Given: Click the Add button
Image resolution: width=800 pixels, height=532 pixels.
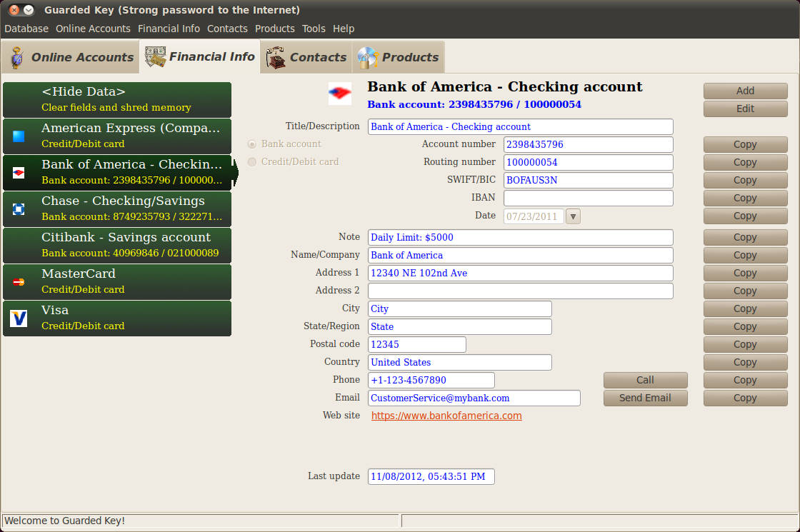Looking at the screenshot, I should pyautogui.click(x=745, y=91).
